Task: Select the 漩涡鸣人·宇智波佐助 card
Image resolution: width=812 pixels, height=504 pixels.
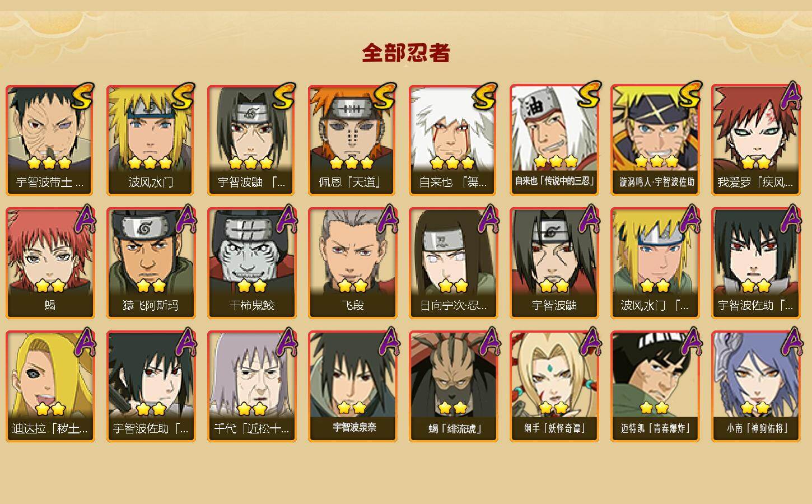Action: pos(655,140)
